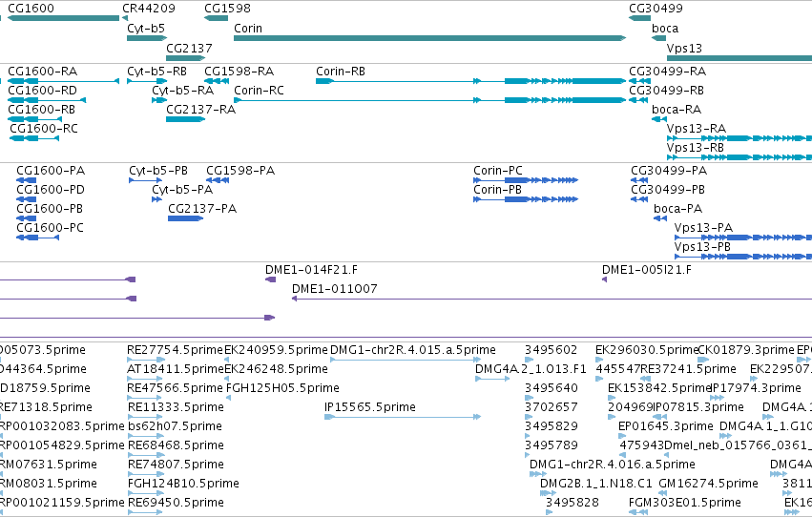Click the DMG4A.2_1.O13.F1 label

tap(531, 369)
